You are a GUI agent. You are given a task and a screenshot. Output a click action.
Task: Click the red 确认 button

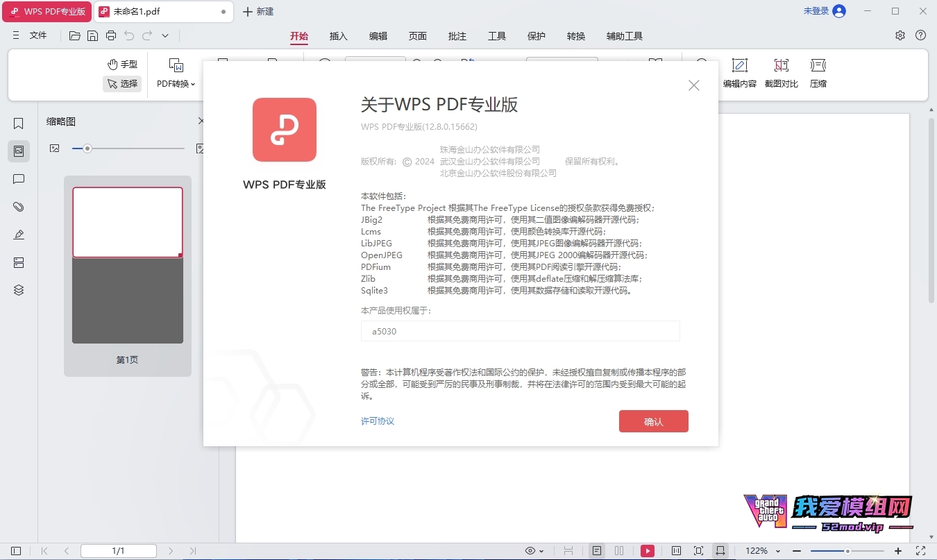[x=654, y=421]
